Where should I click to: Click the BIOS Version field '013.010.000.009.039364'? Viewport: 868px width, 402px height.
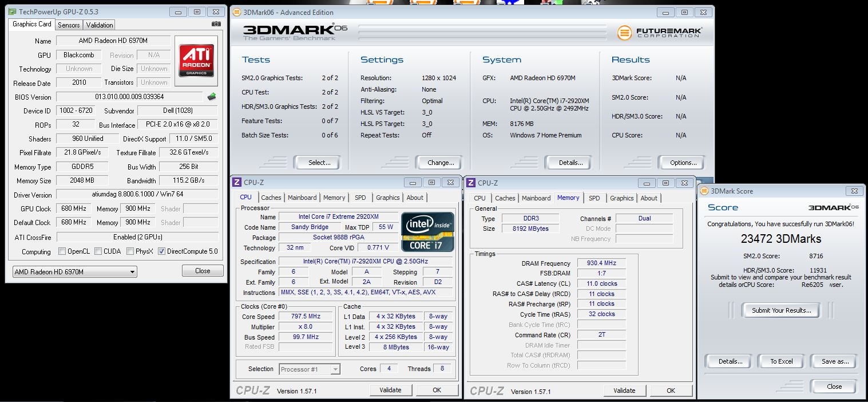(129, 97)
